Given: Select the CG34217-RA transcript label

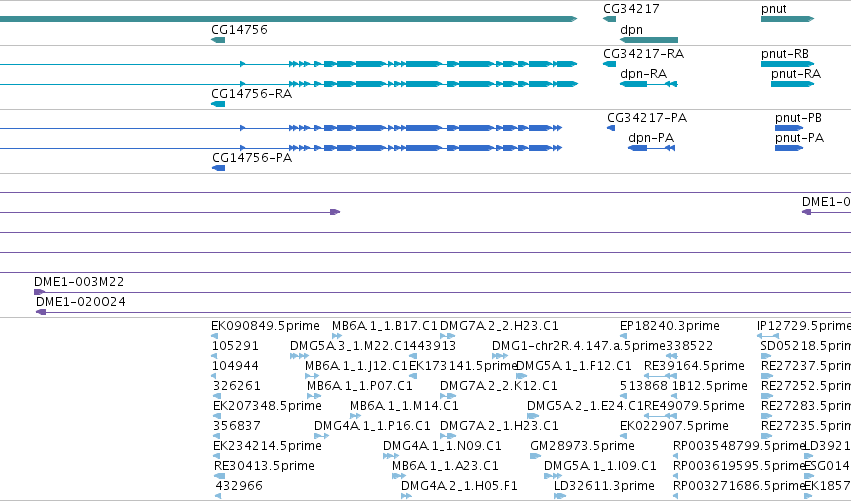Looking at the screenshot, I should click(x=644, y=54).
